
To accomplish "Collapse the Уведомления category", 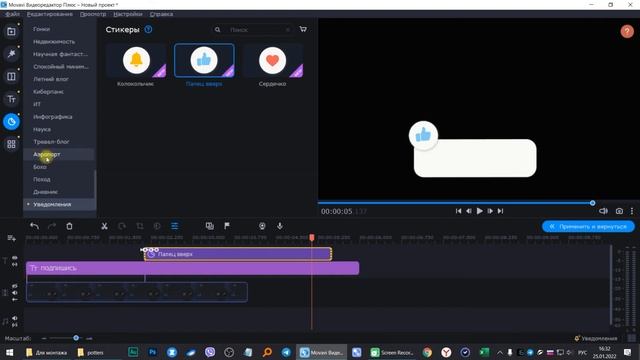I will (x=28, y=204).
